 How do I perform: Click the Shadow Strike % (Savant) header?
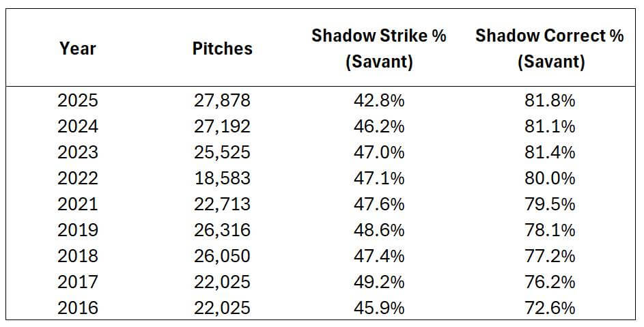(378, 48)
